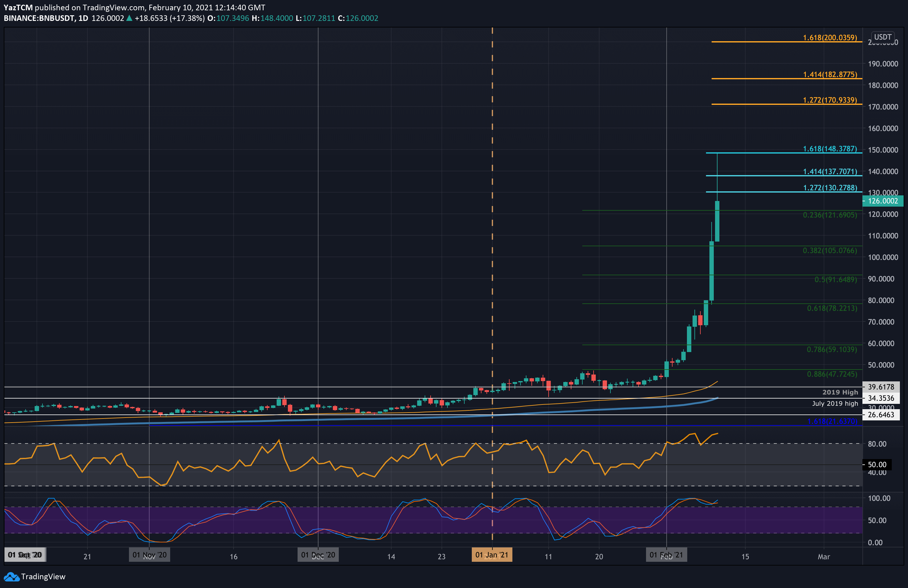Click the 190.0000 price axis label

pyautogui.click(x=883, y=64)
